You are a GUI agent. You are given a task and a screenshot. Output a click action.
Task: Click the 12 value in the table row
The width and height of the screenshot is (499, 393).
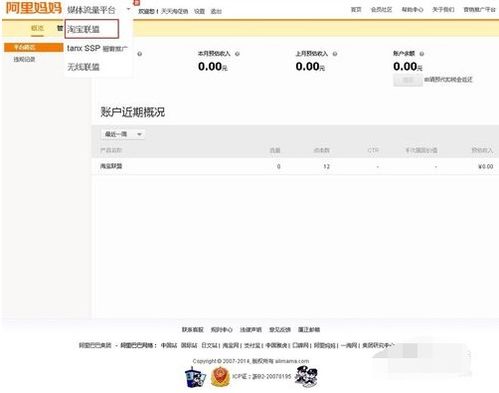click(326, 166)
